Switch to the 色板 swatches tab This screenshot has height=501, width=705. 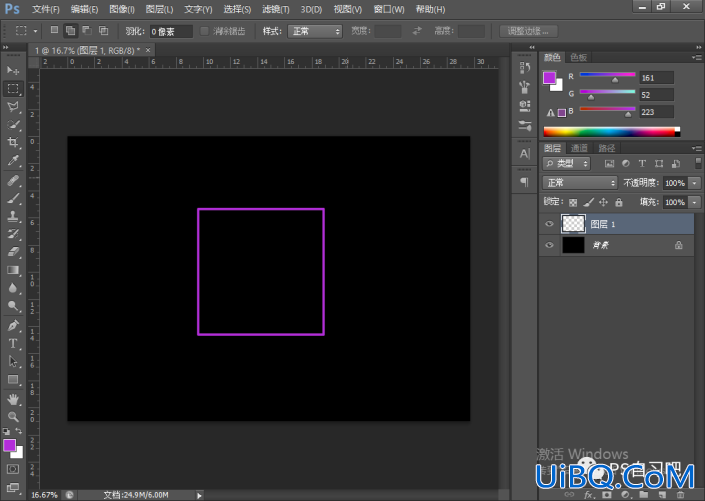pyautogui.click(x=578, y=57)
